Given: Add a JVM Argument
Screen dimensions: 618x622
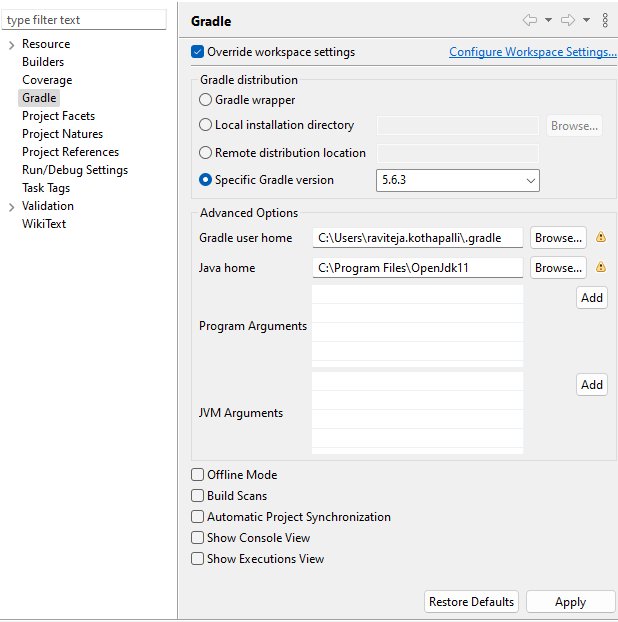Looking at the screenshot, I should pos(592,384).
